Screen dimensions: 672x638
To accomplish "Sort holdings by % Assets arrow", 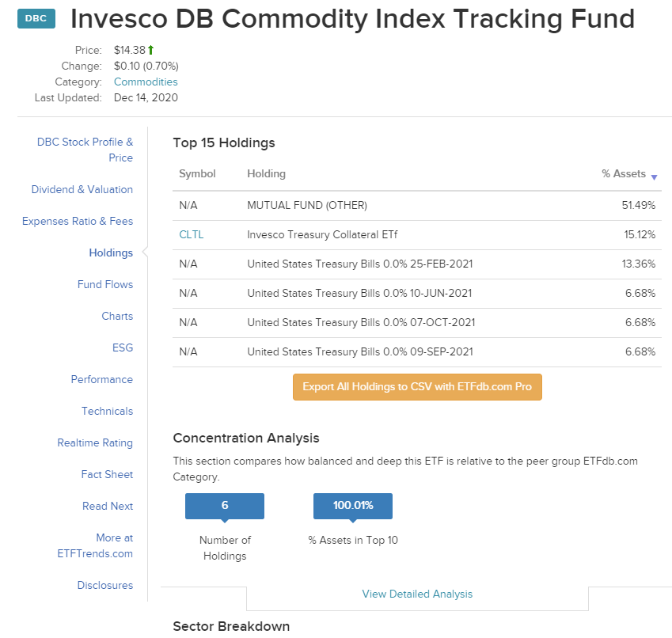I will pos(654,175).
